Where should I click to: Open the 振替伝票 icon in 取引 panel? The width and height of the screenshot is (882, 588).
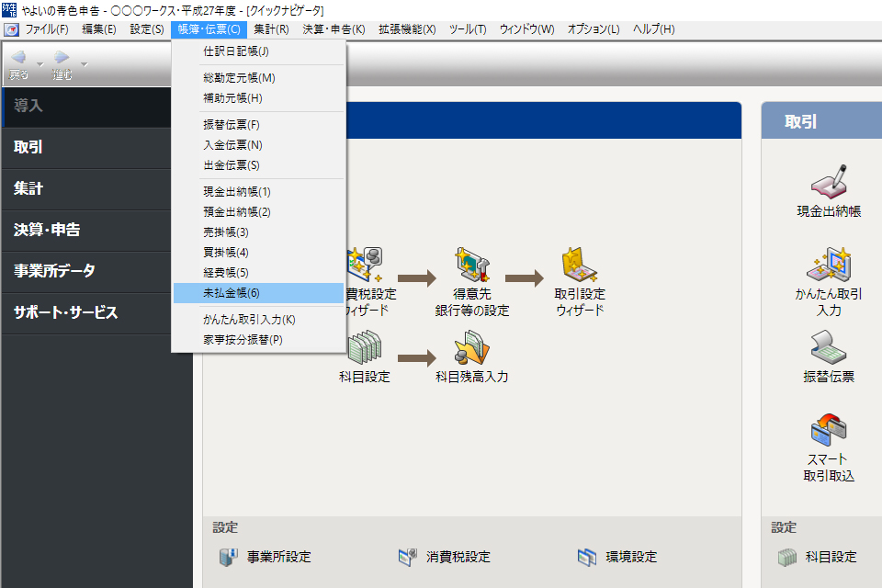pyautogui.click(x=829, y=347)
